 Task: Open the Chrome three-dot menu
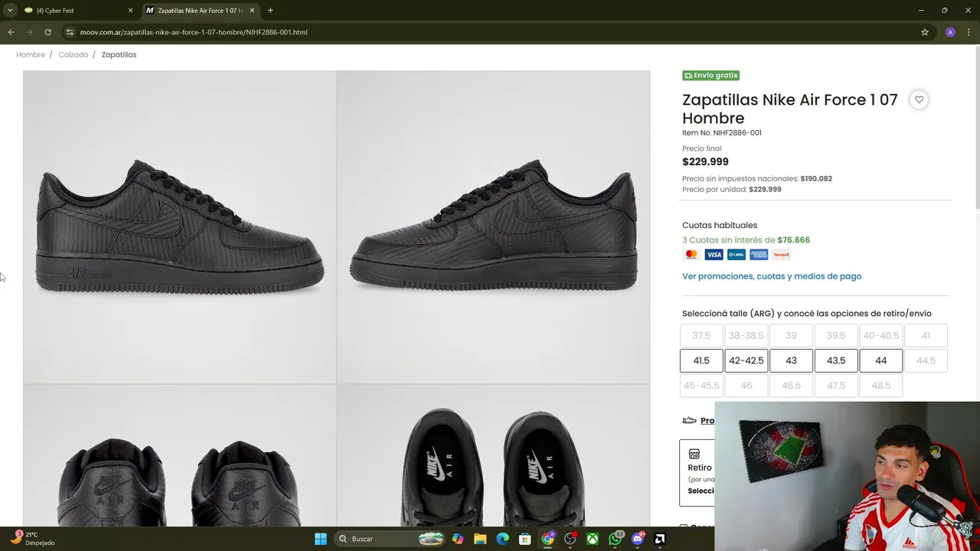[x=969, y=32]
